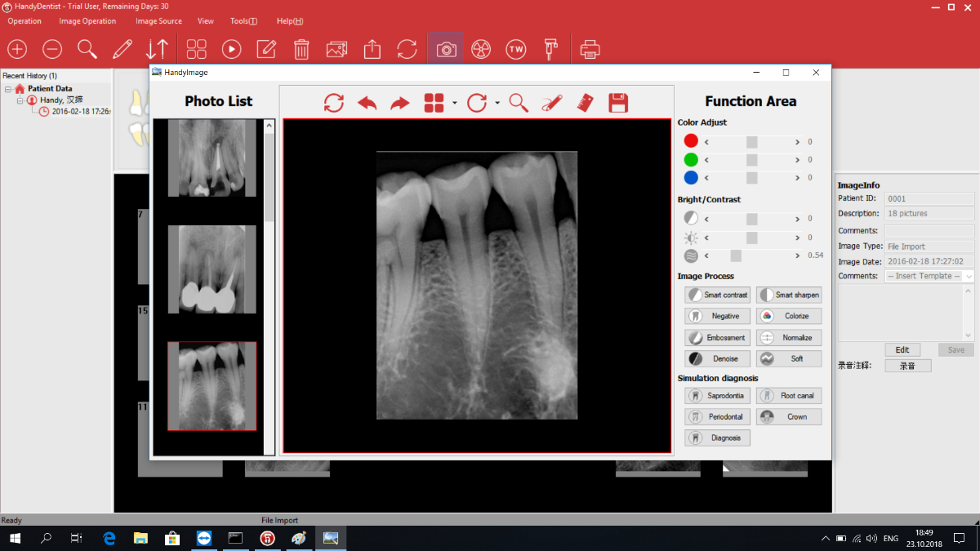
Task: Activate the magnifier tool in HandyImage toolbar
Action: coord(519,103)
